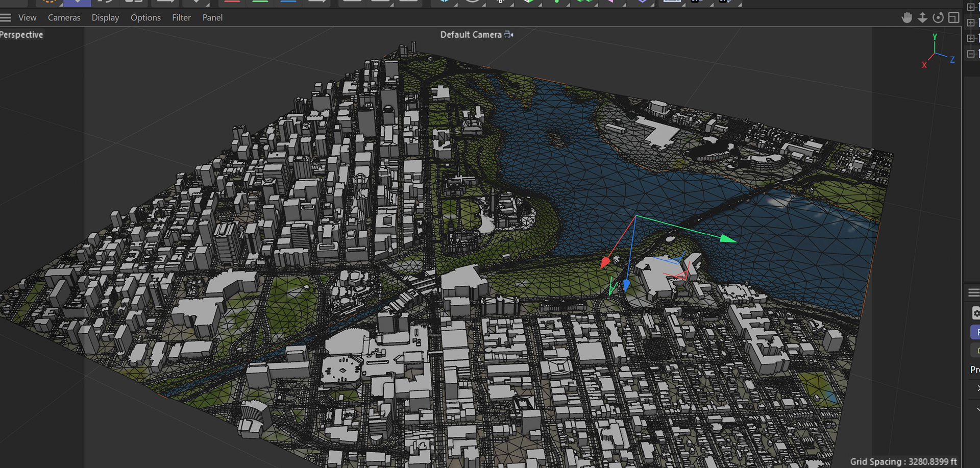Toggle the blue Z-axis lock in toolbar
This screenshot has height=468, width=980.
click(288, 2)
